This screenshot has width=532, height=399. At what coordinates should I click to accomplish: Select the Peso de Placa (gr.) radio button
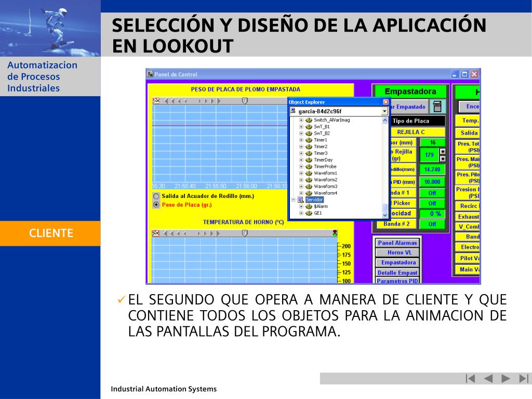[x=156, y=205]
